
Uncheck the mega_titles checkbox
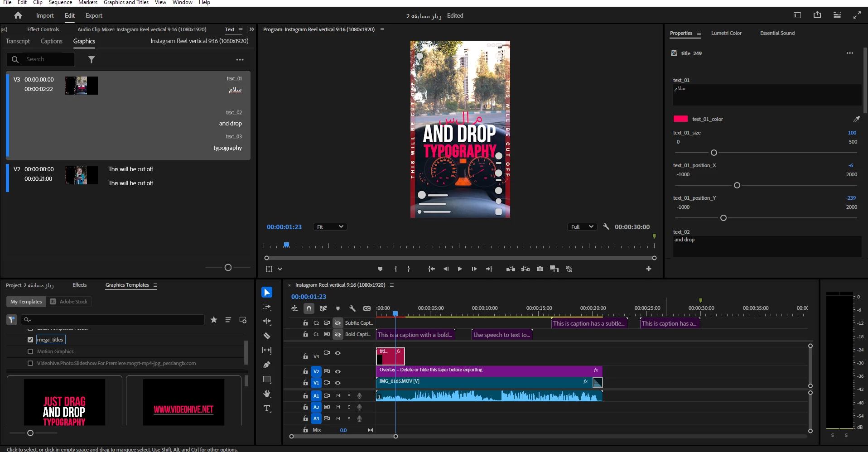coord(30,340)
